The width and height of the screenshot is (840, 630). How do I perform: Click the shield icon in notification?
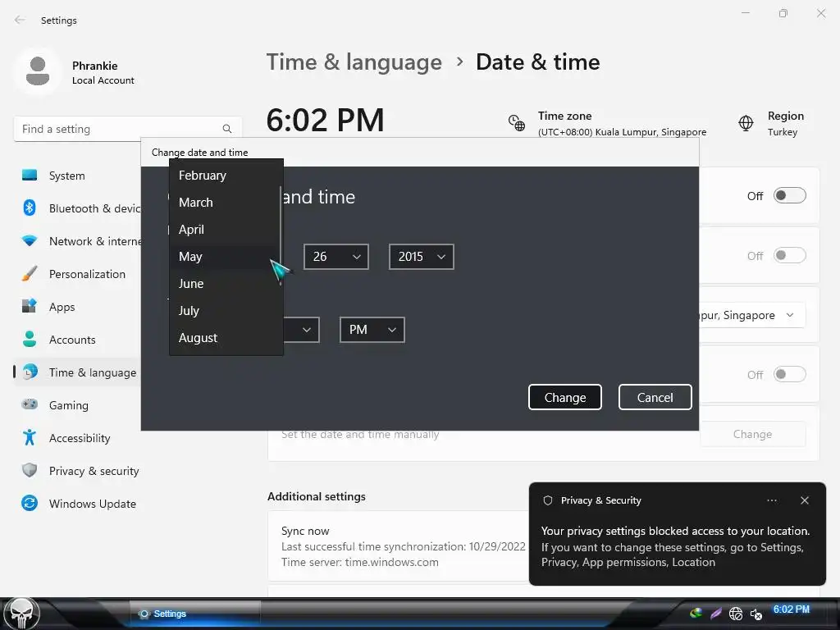tap(547, 500)
